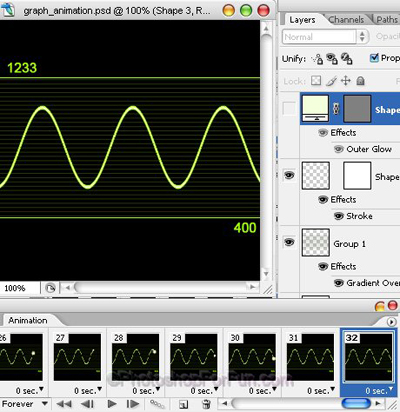400x412 pixels.
Task: Click the animation scroll left arrow
Action: [x=225, y=404]
